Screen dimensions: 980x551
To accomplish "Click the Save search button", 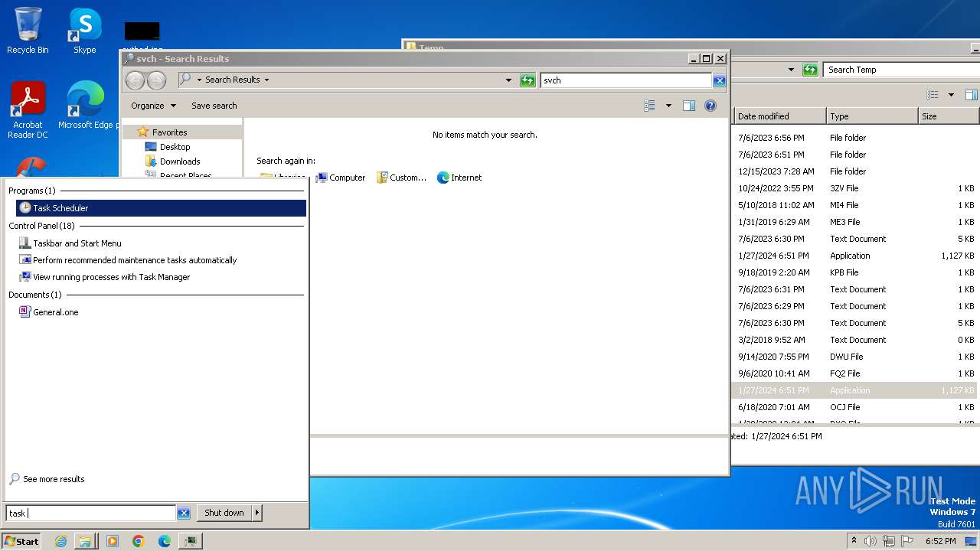I will click(x=214, y=106).
